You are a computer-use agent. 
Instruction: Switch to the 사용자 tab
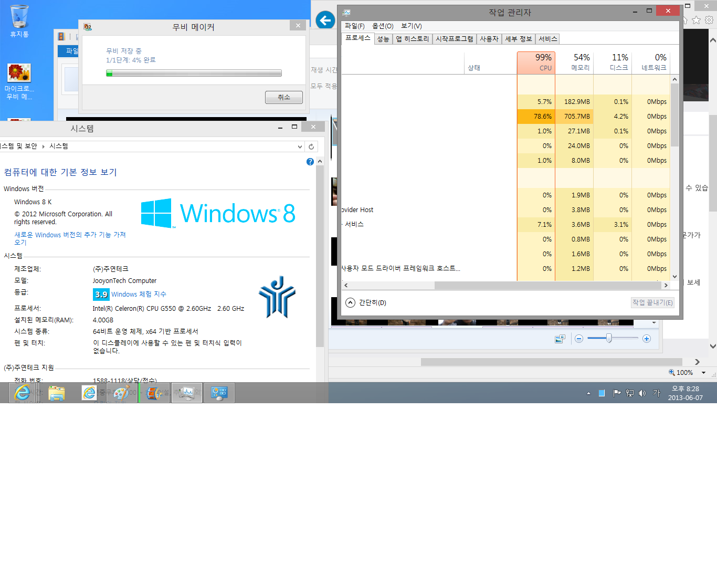(x=489, y=39)
